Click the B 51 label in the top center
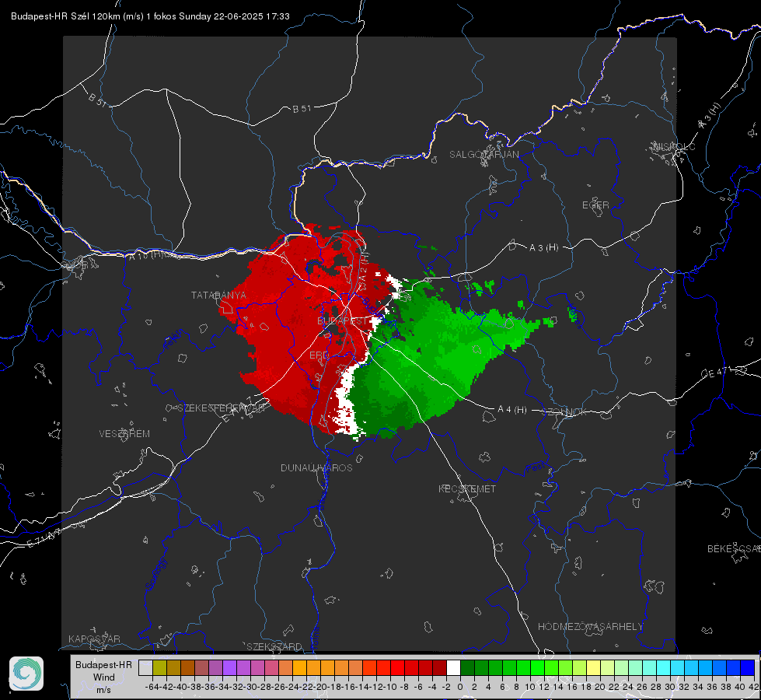 point(302,109)
